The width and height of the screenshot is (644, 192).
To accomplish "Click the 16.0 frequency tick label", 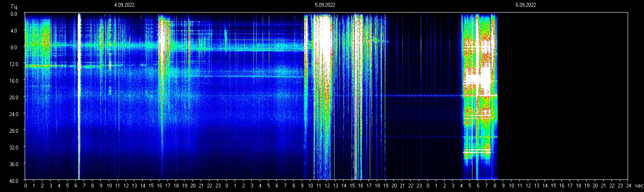I will [14, 81].
